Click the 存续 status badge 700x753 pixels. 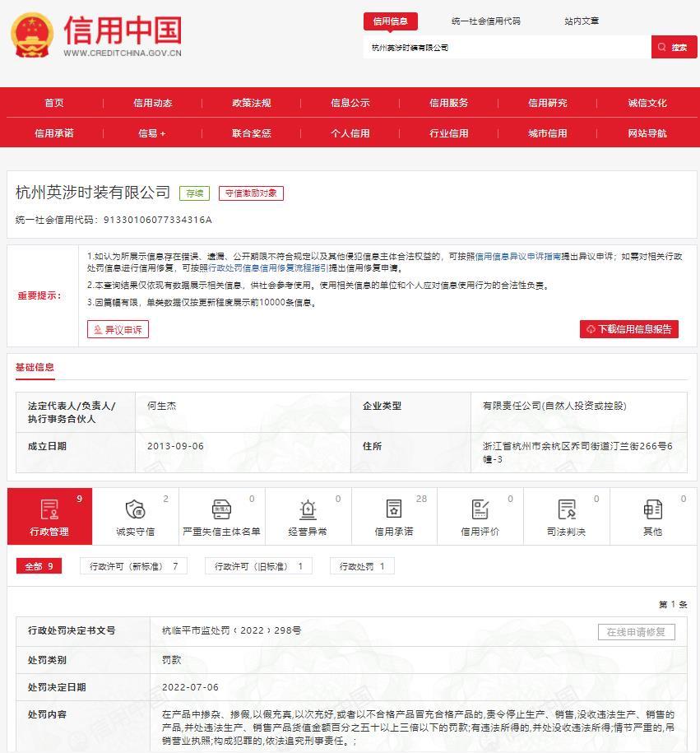click(x=194, y=193)
